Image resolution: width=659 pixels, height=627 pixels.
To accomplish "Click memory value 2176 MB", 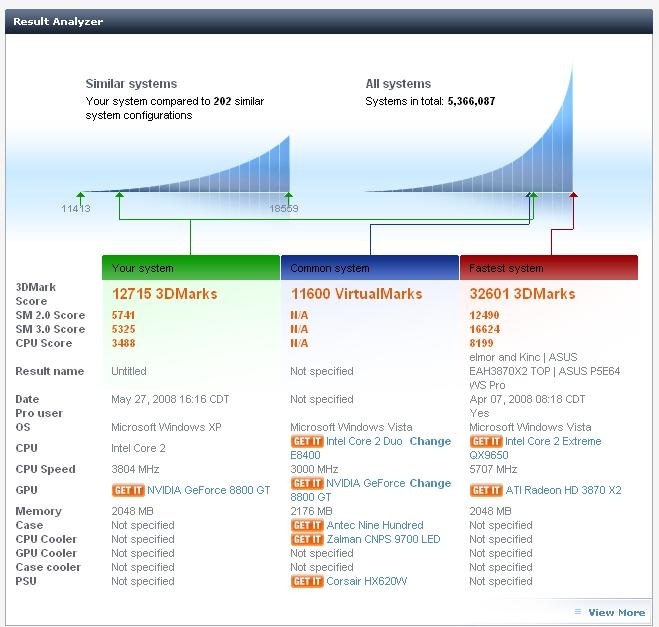I will click(x=311, y=511).
